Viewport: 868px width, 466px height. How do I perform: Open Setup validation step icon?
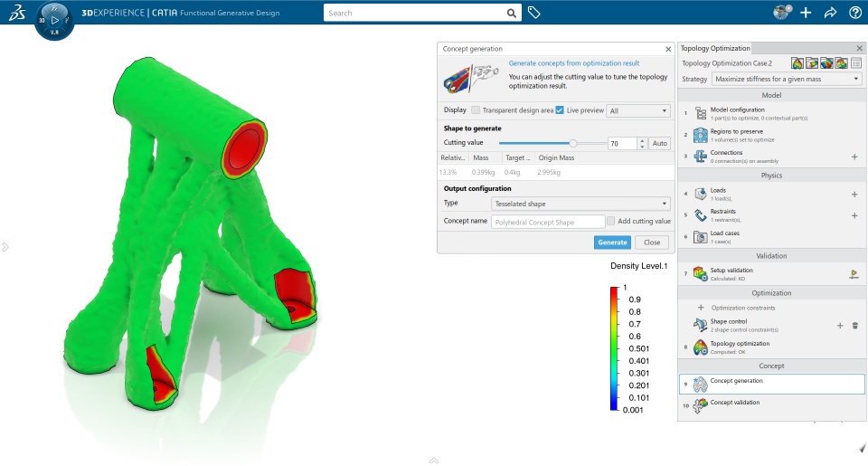pyautogui.click(x=700, y=274)
